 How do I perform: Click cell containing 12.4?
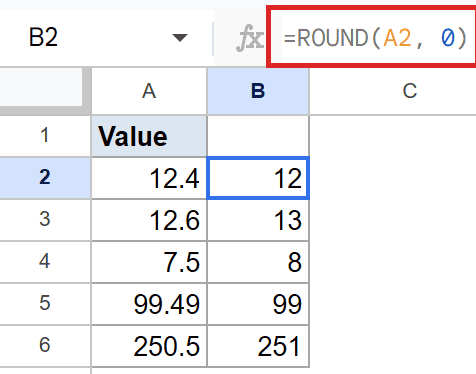[x=149, y=178]
